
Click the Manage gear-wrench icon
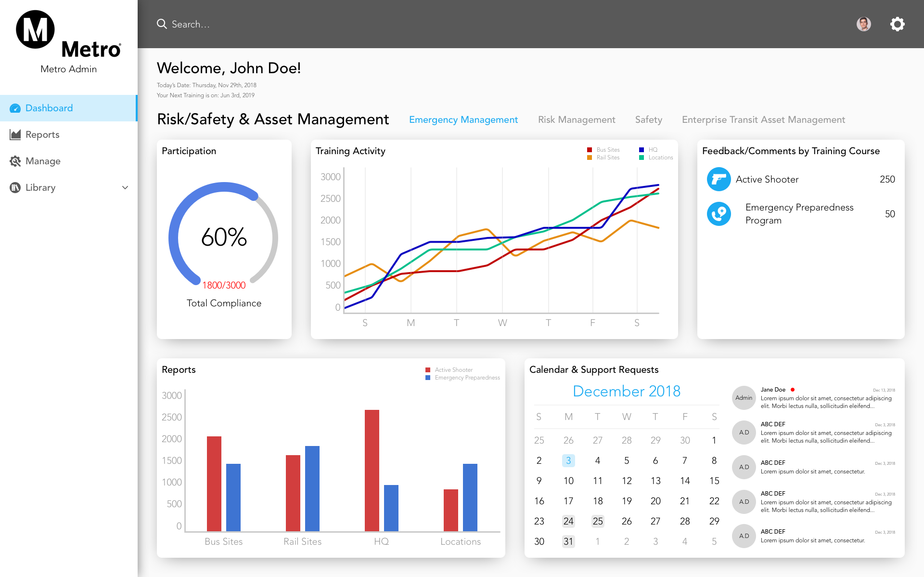pyautogui.click(x=15, y=161)
